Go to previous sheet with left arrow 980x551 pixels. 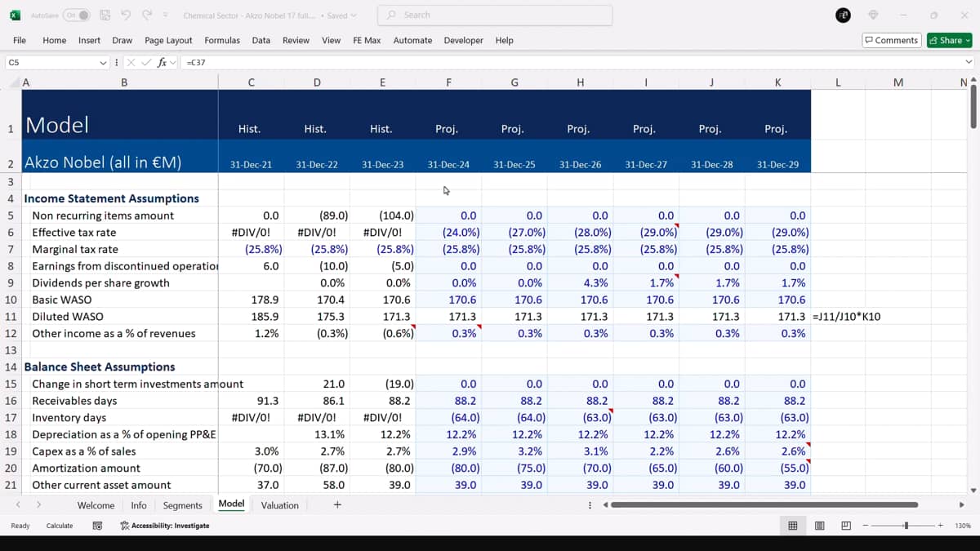click(18, 505)
